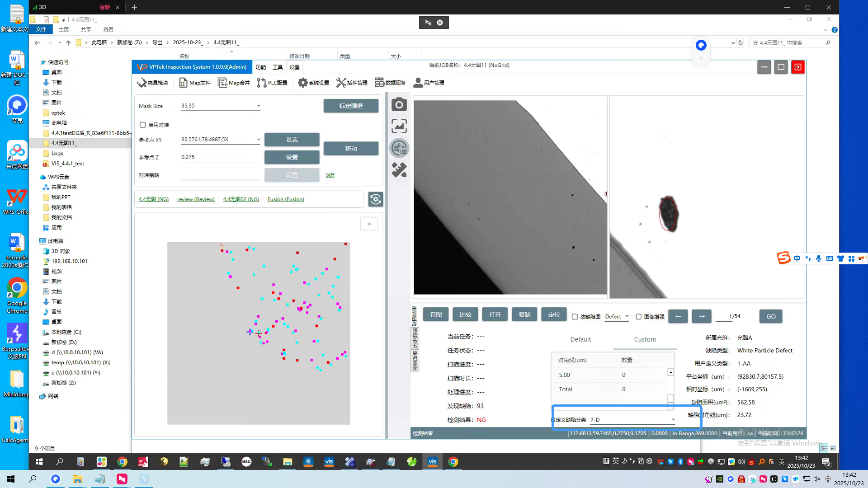
Task: Open the 7-D defect classification dropdown
Action: (x=673, y=420)
